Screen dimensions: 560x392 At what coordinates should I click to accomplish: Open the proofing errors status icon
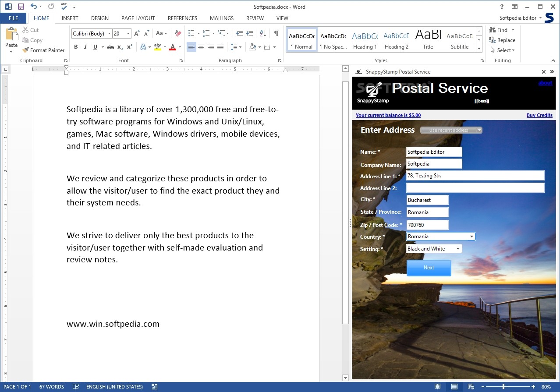coord(76,387)
